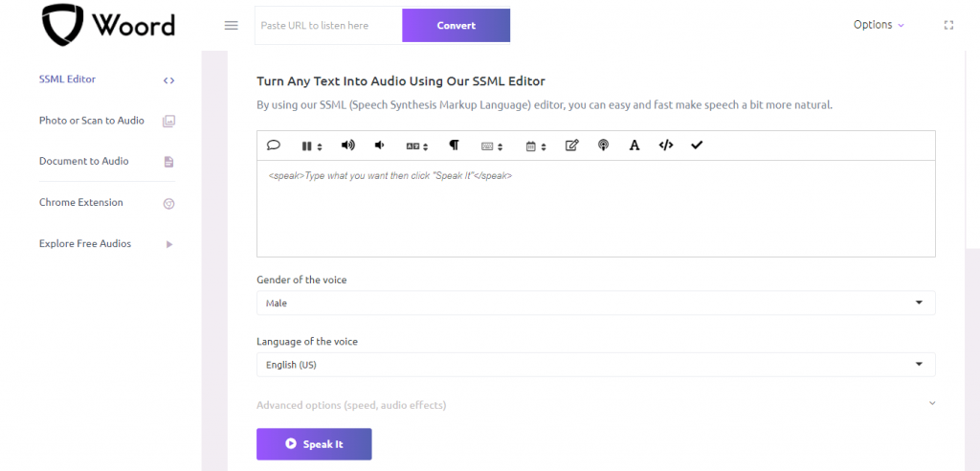
Task: Click the soft volume speaker icon
Action: pos(379,146)
